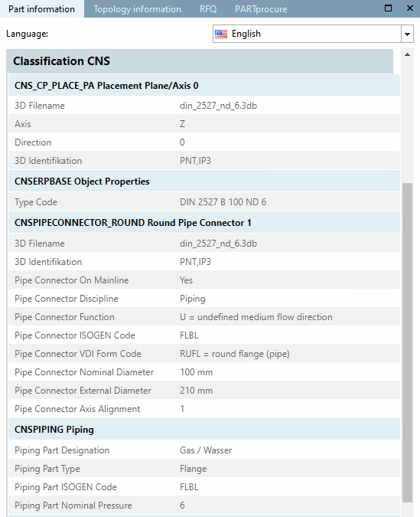Click the Piping Part Designation Gas / Wasser value
420x517 pixels.
point(206,450)
